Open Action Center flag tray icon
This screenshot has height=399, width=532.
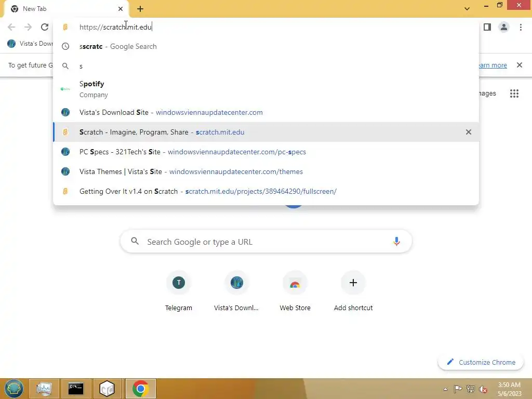[x=458, y=389]
